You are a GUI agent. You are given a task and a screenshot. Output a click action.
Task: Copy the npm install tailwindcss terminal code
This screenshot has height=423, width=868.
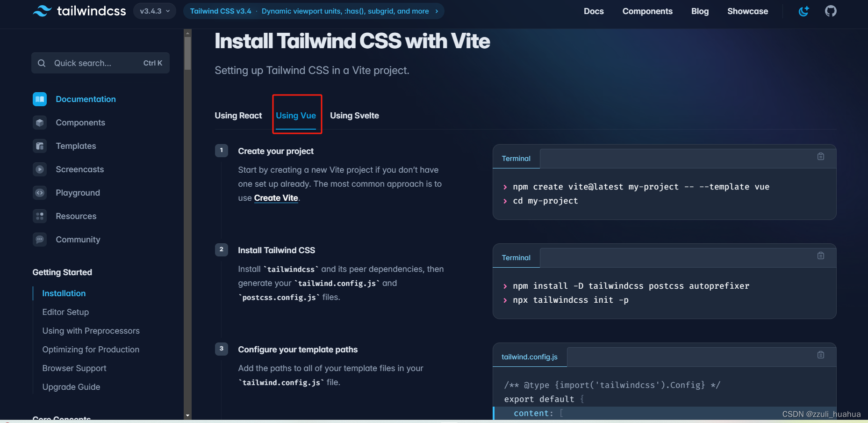[x=821, y=255]
